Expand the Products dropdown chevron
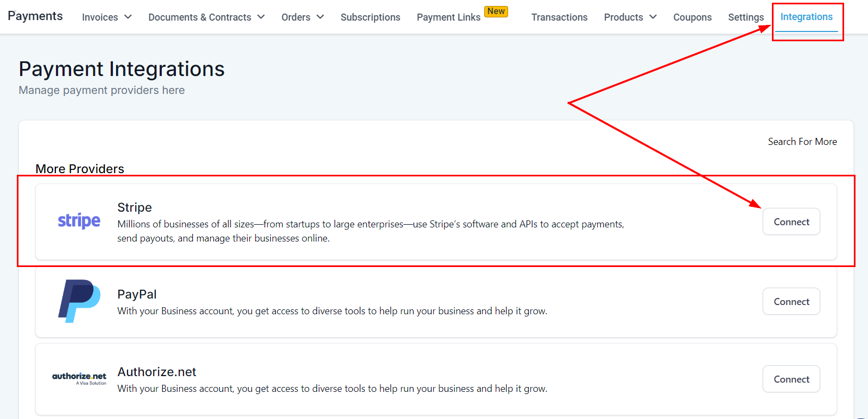This screenshot has width=868, height=419. [x=653, y=17]
